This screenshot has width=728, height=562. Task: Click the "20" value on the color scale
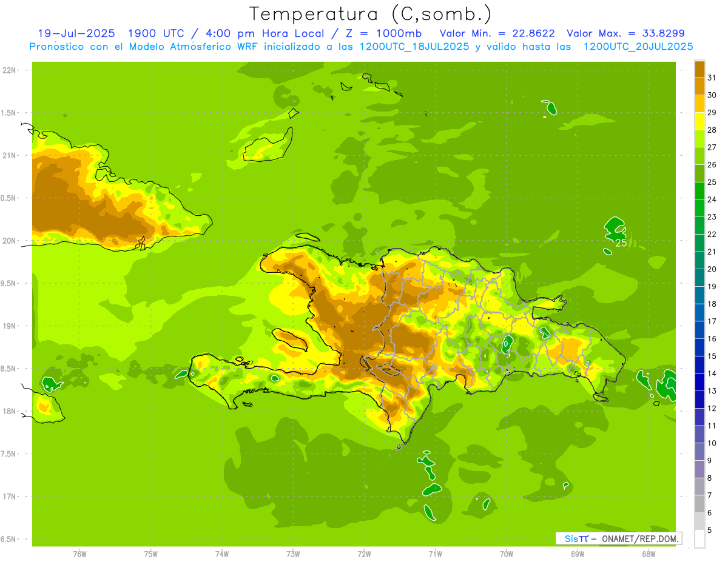[712, 269]
